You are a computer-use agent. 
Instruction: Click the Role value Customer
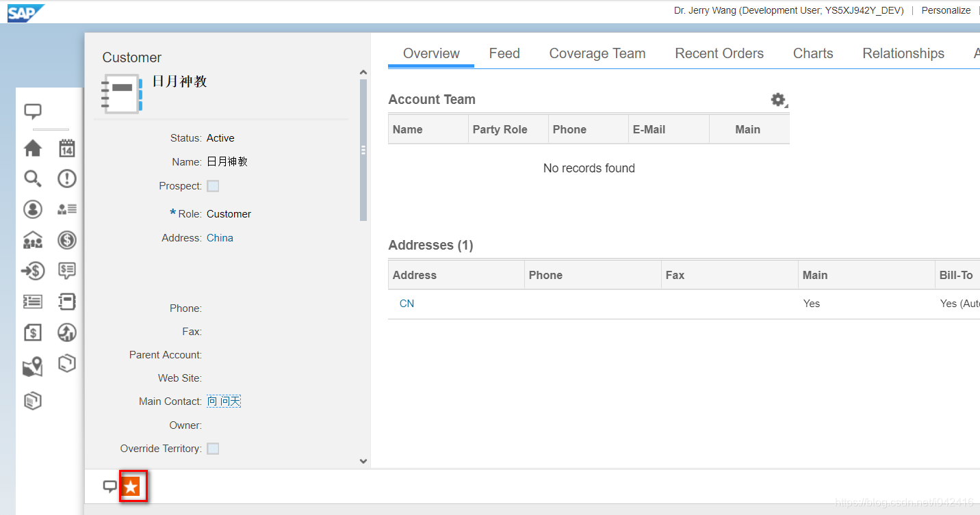(x=229, y=214)
